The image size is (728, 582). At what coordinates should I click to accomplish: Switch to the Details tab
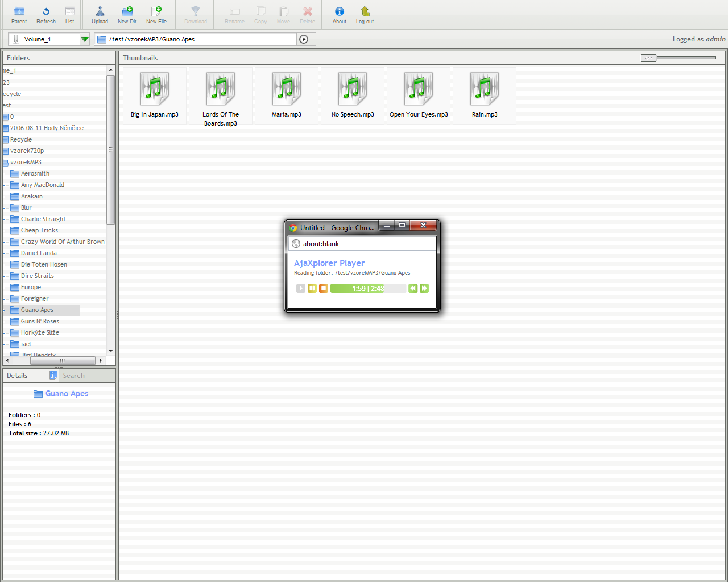[17, 376]
